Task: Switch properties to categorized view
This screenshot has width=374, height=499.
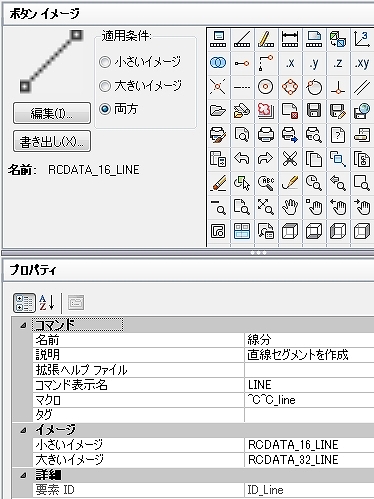Action: coord(24,303)
